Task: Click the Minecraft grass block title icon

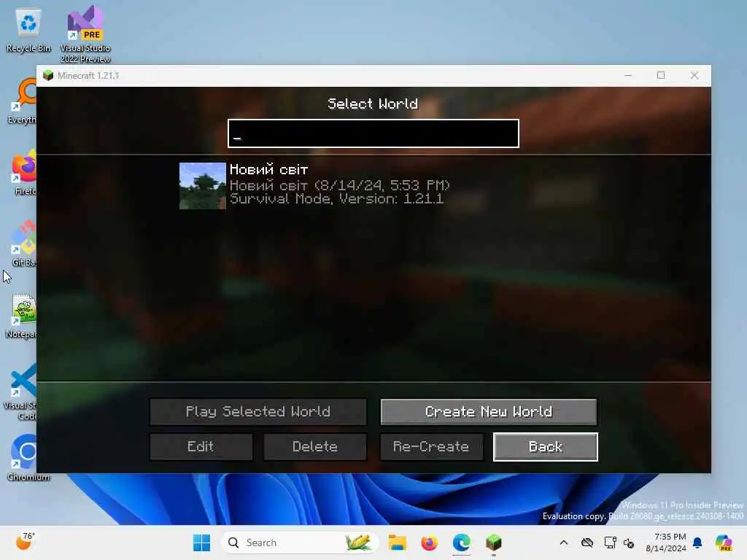Action: 48,76
